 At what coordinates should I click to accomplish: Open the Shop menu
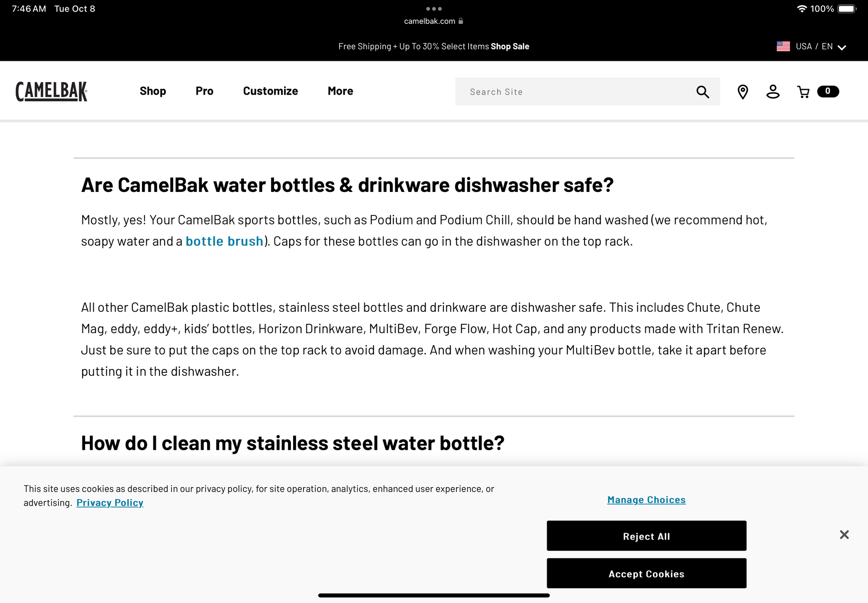153,91
